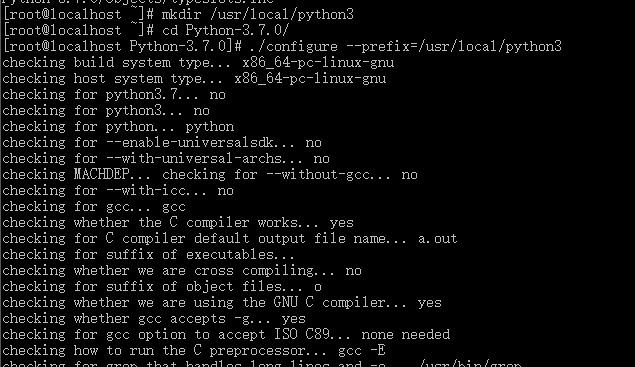Click the C compiler works... yes line
This screenshot has height=367, width=635.
pyautogui.click(x=178, y=223)
